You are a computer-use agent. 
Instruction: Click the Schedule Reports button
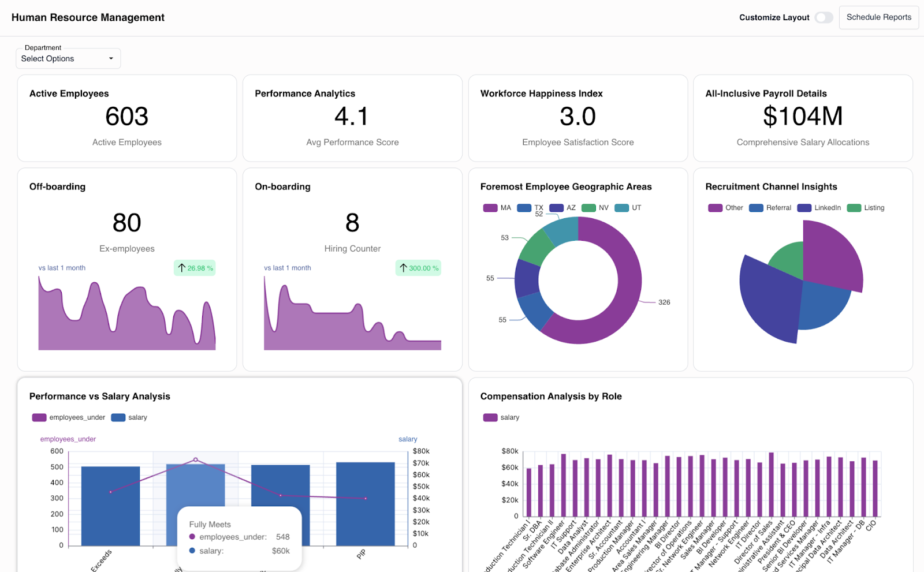[878, 17]
